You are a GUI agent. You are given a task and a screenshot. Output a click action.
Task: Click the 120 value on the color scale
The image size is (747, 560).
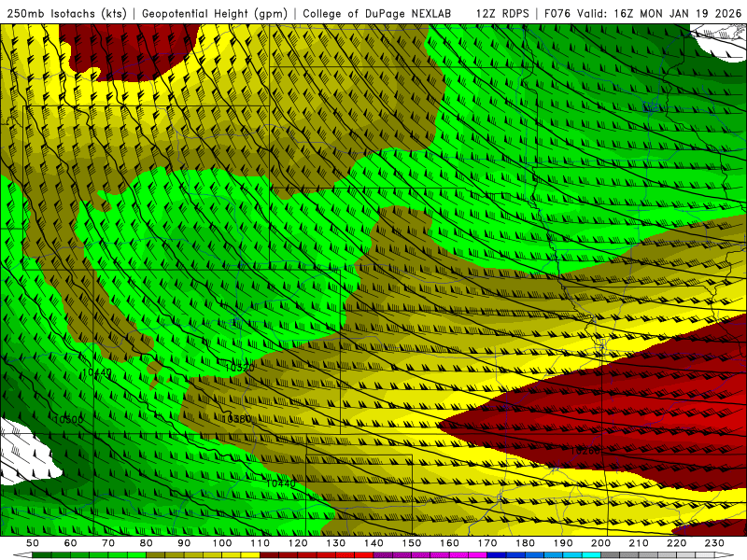298,543
